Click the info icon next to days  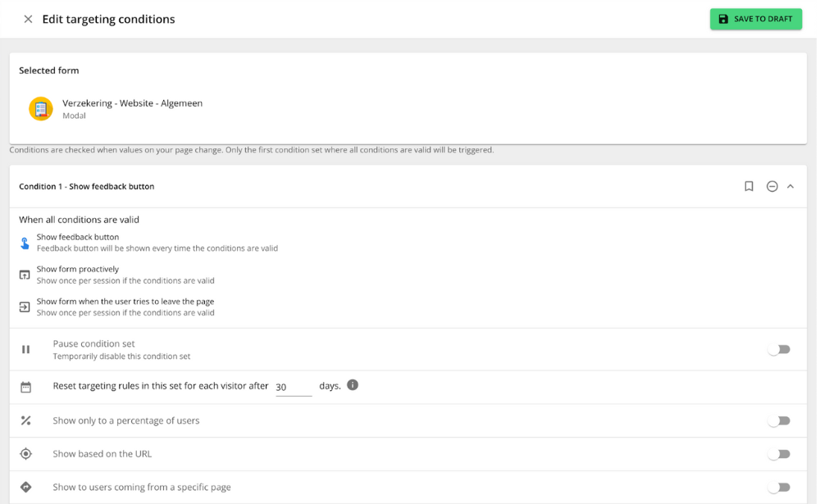pos(353,385)
